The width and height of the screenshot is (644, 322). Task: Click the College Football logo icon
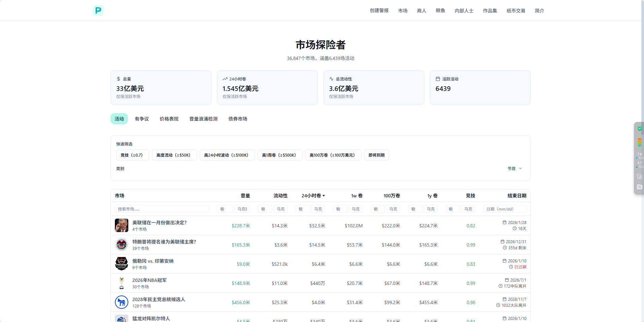coord(122,264)
